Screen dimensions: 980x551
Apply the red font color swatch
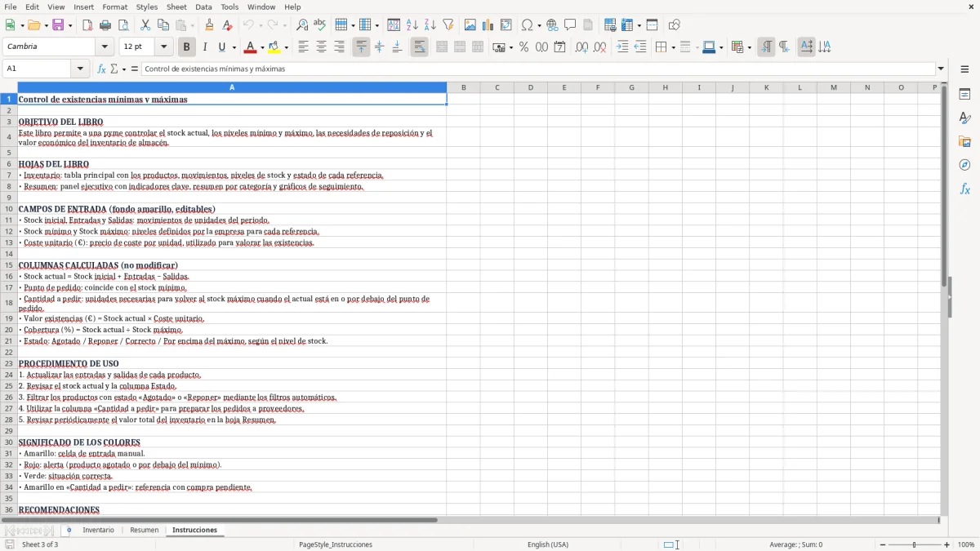pos(251,47)
